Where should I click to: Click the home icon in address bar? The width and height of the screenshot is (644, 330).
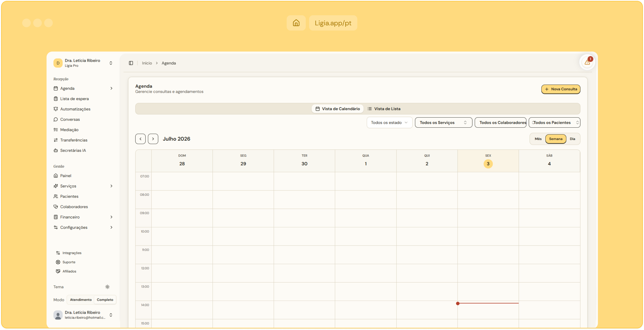click(296, 23)
